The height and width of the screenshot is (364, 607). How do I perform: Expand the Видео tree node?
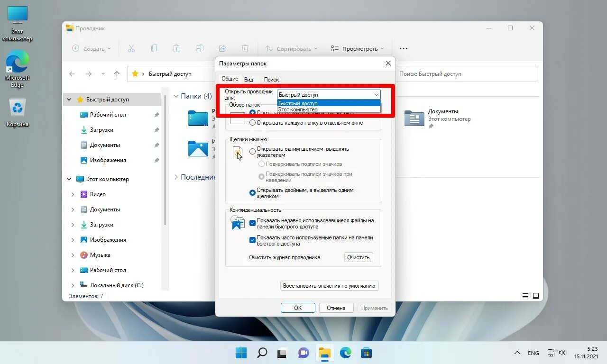(73, 194)
